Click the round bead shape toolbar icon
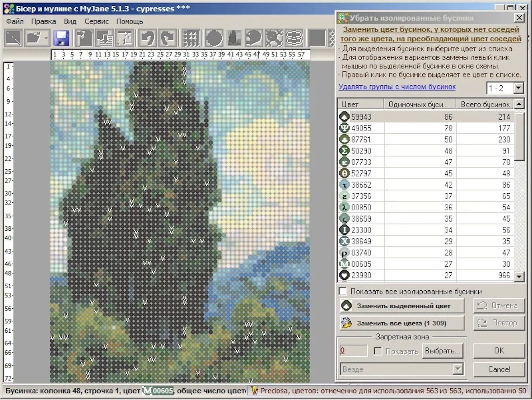This screenshot has width=532, height=400. point(214,38)
